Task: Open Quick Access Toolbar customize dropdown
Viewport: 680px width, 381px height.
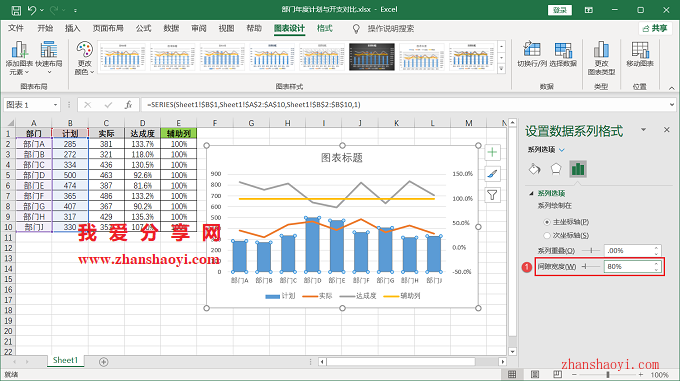Action: tap(75, 10)
